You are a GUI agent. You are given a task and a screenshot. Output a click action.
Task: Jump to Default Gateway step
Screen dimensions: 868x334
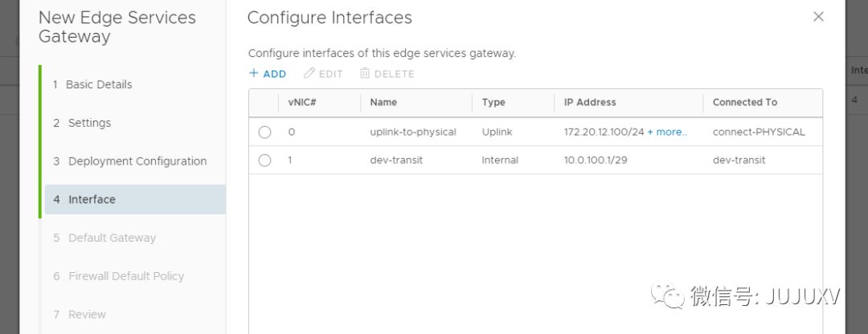tap(112, 238)
